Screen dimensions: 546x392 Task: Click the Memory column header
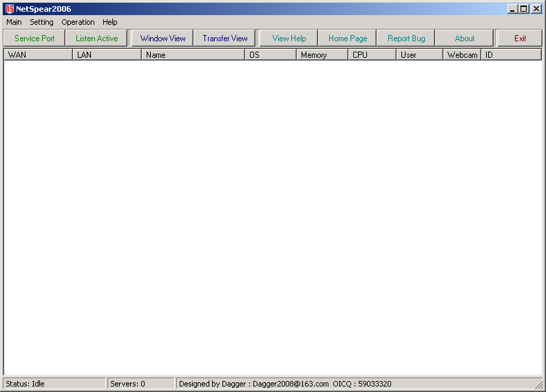tap(322, 55)
